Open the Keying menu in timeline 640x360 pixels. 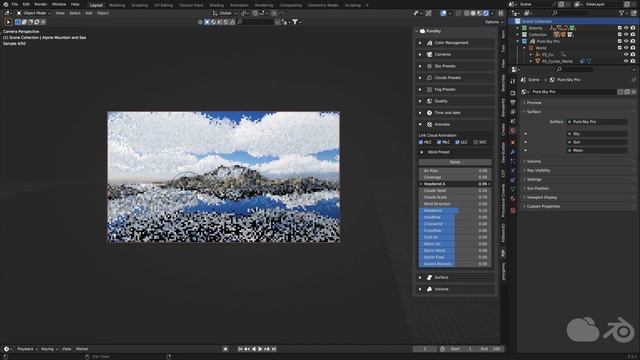click(49, 349)
